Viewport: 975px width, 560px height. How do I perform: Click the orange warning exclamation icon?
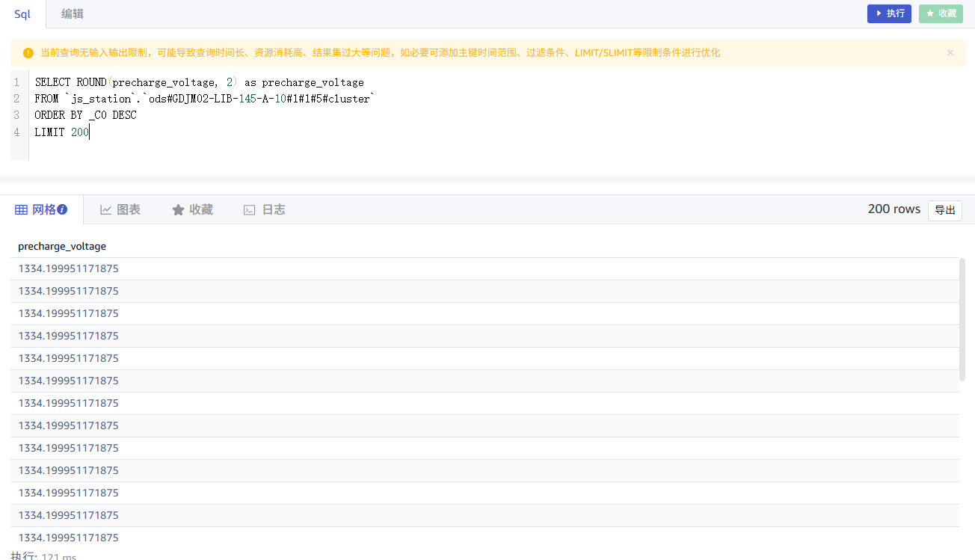tap(28, 53)
